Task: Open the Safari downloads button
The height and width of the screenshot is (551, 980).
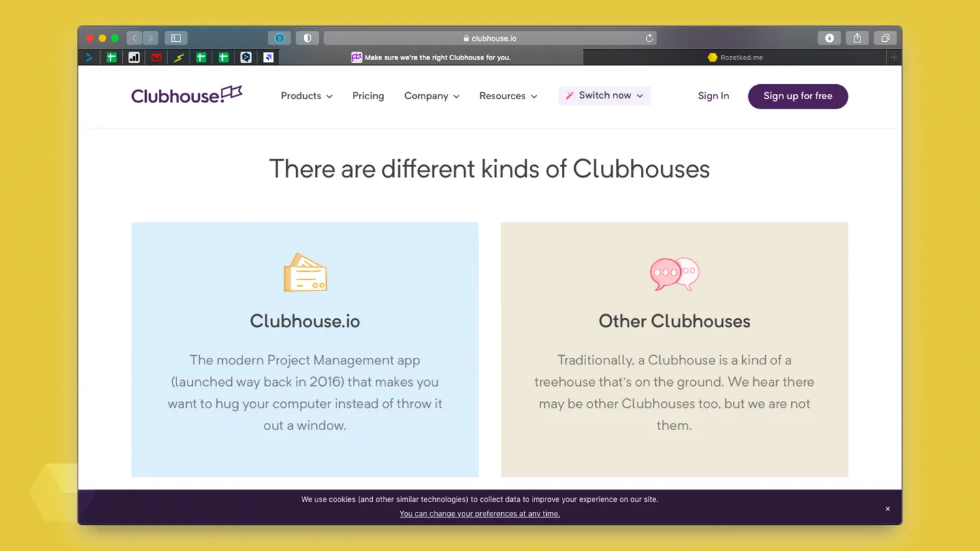Action: 829,39
